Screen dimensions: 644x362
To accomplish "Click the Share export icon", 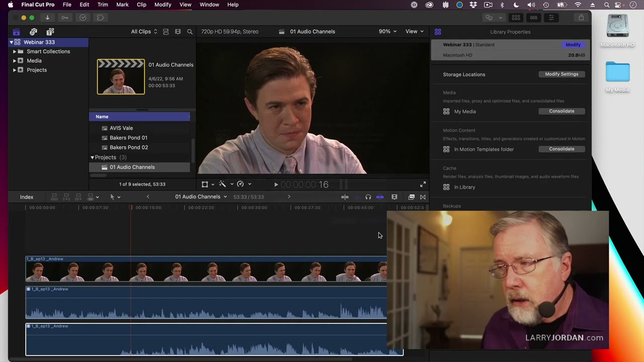I will (581, 18).
